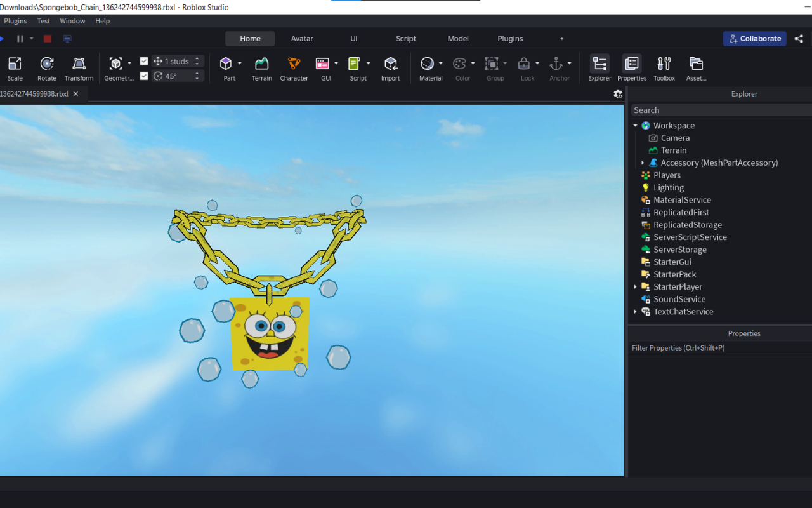Stop the running playtest

[47, 39]
